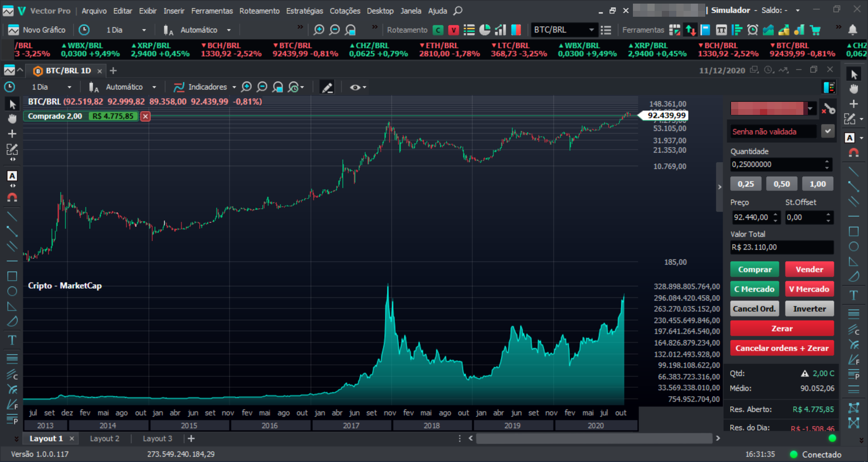Click the V Mercado button
This screenshot has height=462, width=868.
809,289
